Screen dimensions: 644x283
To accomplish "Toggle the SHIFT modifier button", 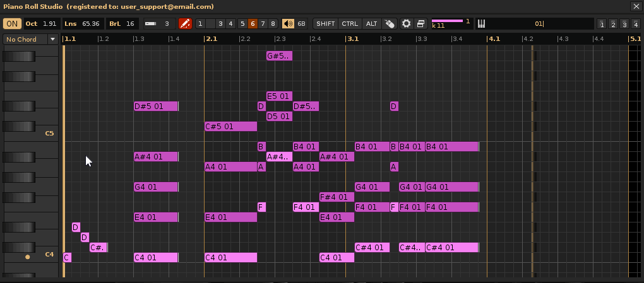I will (326, 24).
